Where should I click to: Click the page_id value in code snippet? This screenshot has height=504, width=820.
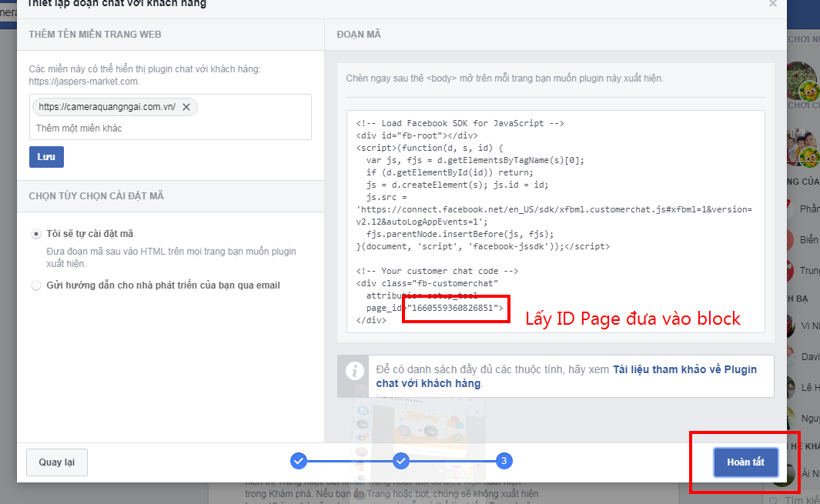(454, 308)
